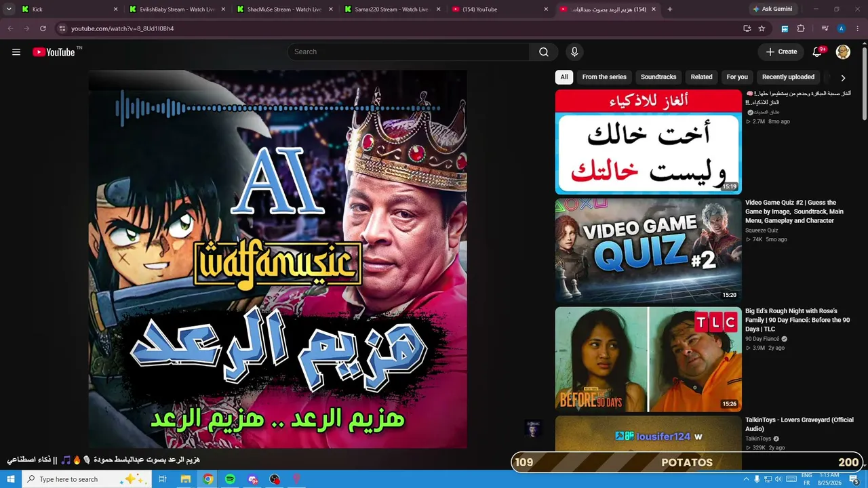Screen dimensions: 868x488
Task: Switch to the ShacMuSe Stream tab
Action: pyautogui.click(x=284, y=9)
